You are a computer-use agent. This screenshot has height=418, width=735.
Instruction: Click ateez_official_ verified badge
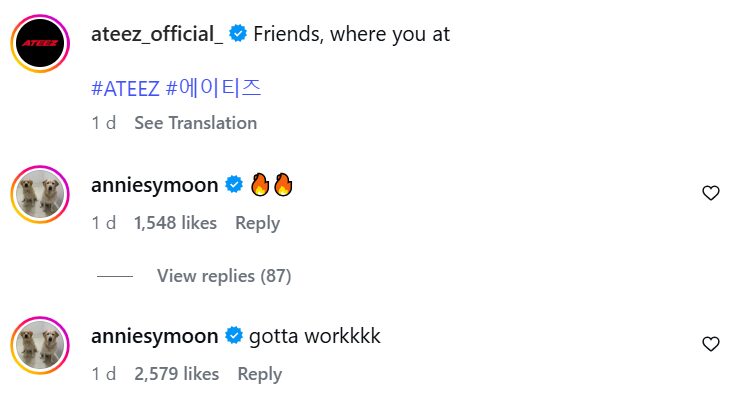(x=238, y=35)
